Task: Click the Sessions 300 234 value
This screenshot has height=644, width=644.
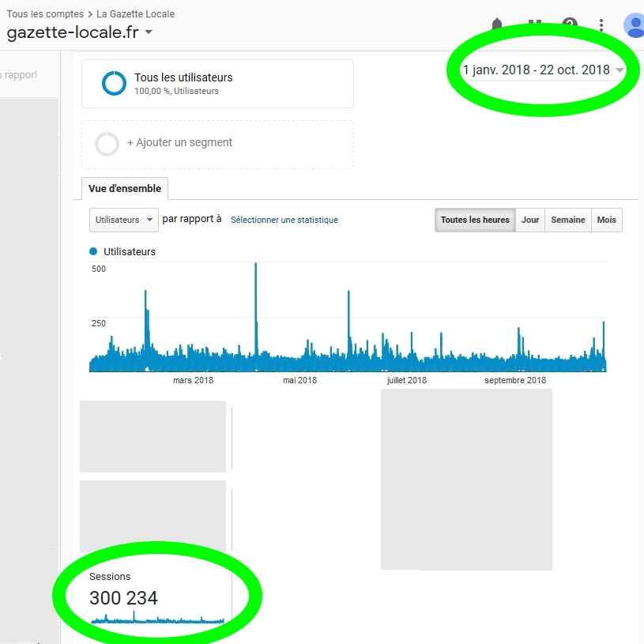Action: point(123,598)
